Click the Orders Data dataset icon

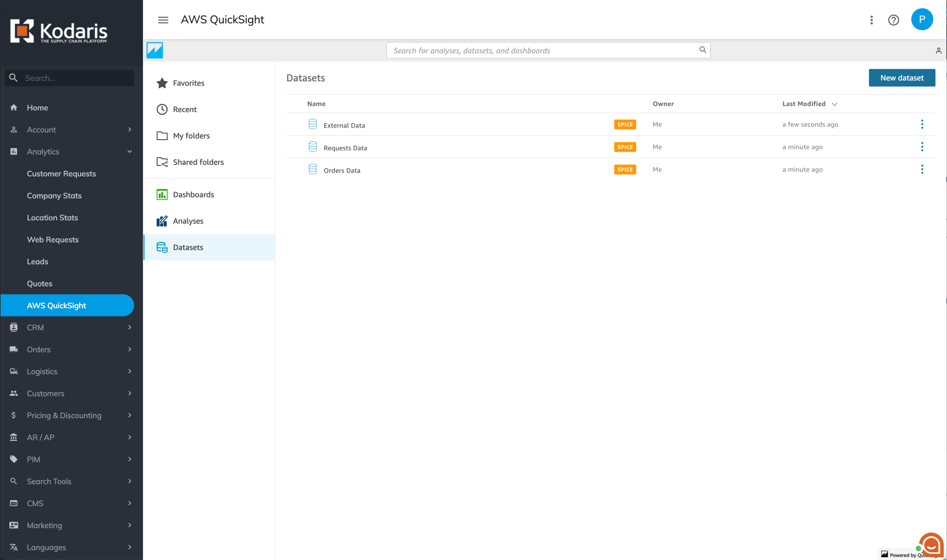click(313, 169)
